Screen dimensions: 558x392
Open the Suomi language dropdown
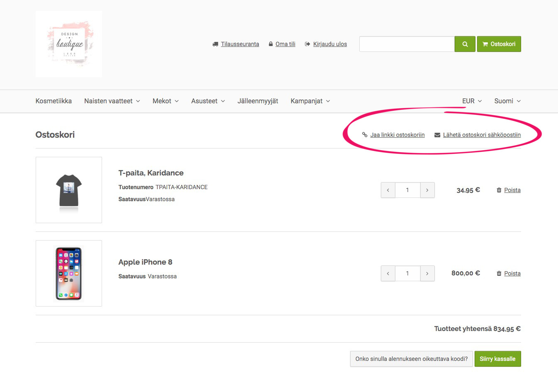(x=507, y=101)
